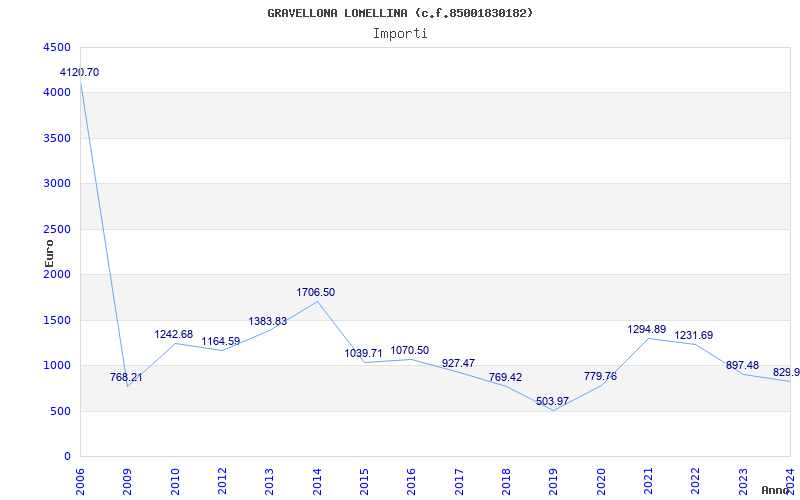Select the 2016 x-axis year tick

[x=412, y=481]
